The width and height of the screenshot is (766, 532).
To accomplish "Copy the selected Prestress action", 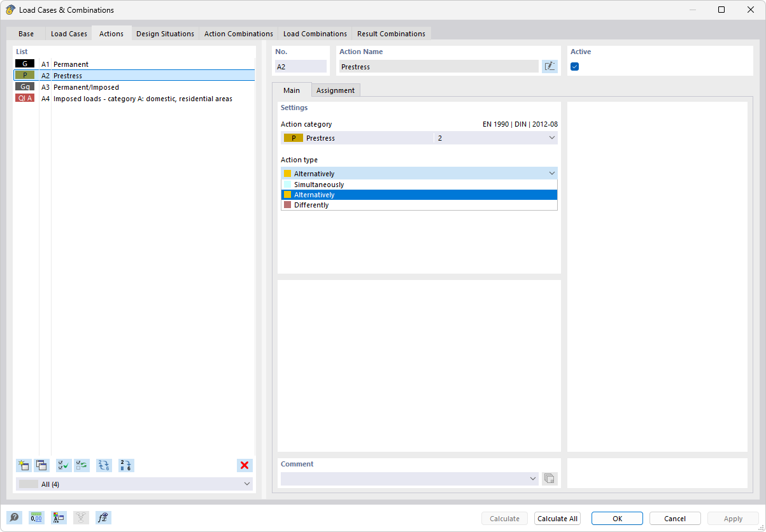I will click(x=41, y=465).
